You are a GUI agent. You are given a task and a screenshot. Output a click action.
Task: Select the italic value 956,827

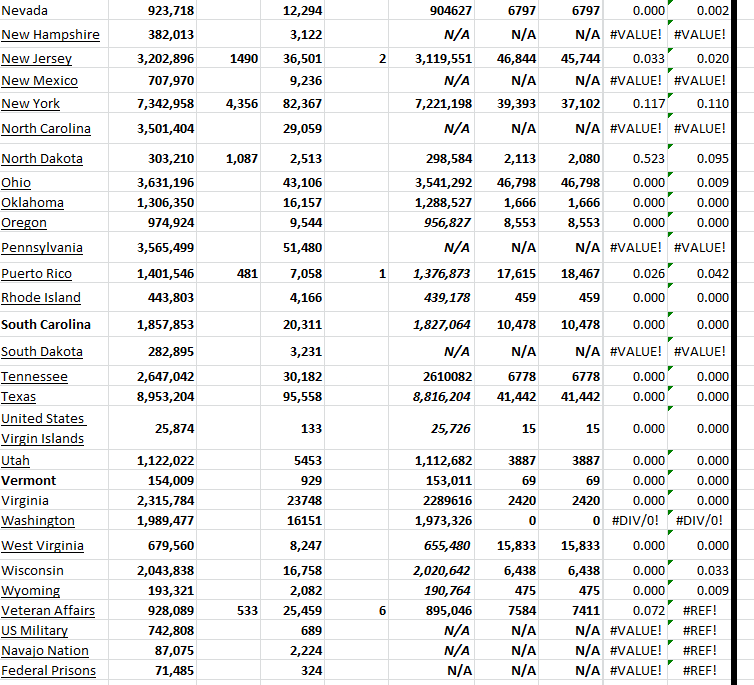431,223
